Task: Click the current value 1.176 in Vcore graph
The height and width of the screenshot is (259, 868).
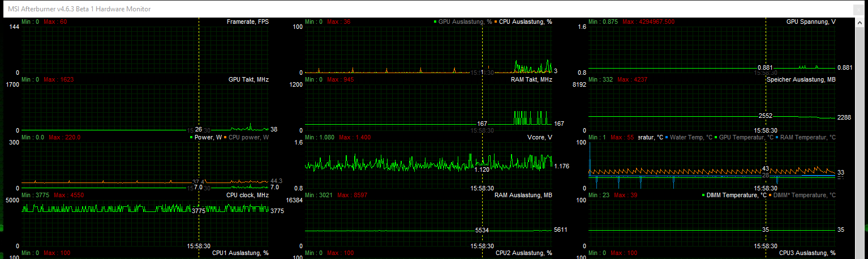Action: (562, 166)
